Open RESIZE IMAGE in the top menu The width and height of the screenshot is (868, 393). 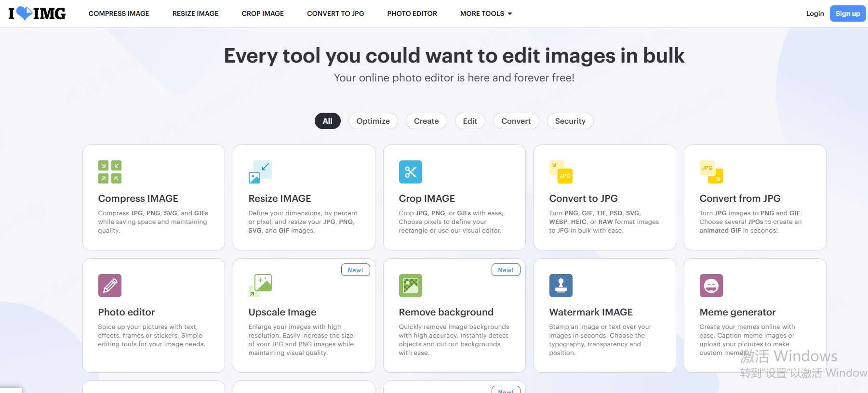196,13
